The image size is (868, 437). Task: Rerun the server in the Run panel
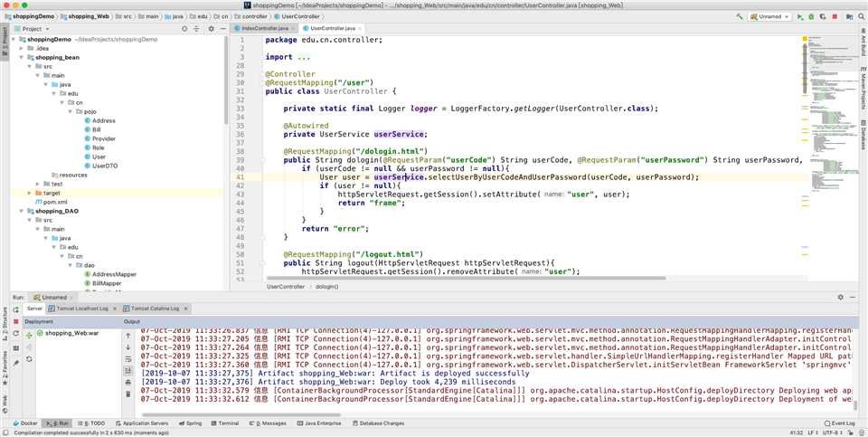[x=16, y=309]
